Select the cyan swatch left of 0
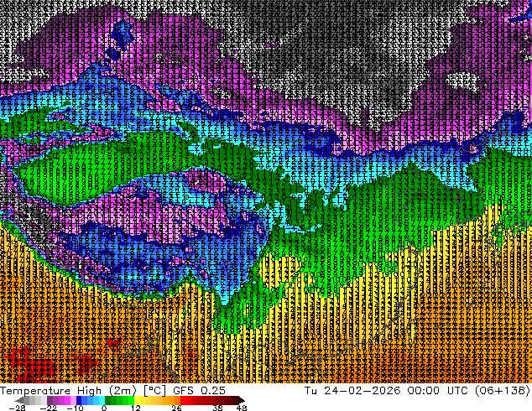Screen dimensions: 532x411 102,400
